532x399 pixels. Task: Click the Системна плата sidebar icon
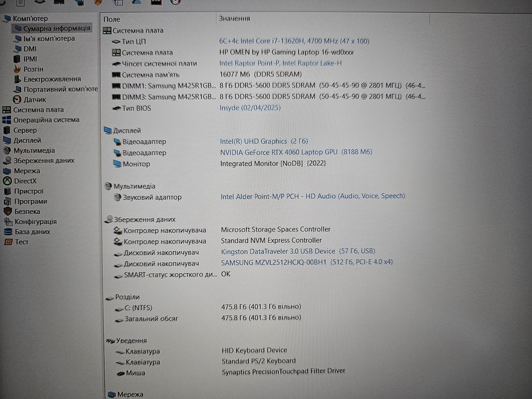pos(6,110)
